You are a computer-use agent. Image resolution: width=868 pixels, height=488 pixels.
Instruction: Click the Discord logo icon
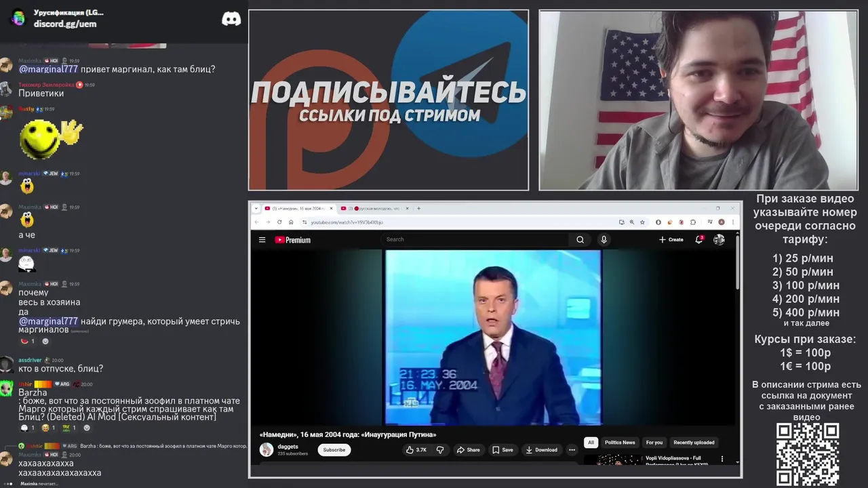pos(231,18)
